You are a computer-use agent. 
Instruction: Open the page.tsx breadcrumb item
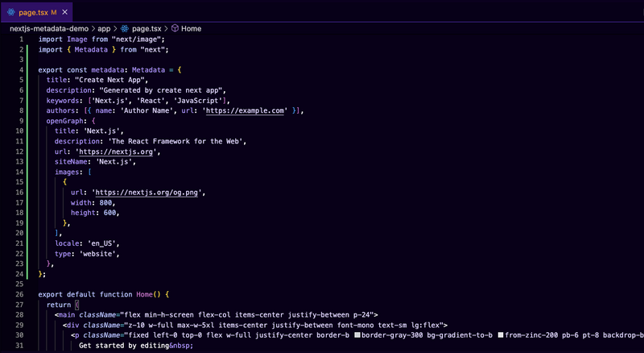(147, 29)
